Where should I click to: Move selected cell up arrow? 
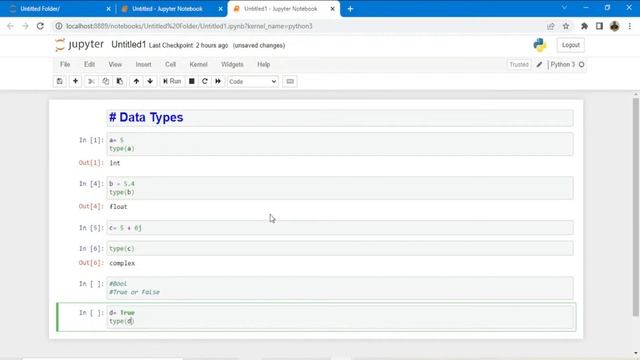click(136, 81)
